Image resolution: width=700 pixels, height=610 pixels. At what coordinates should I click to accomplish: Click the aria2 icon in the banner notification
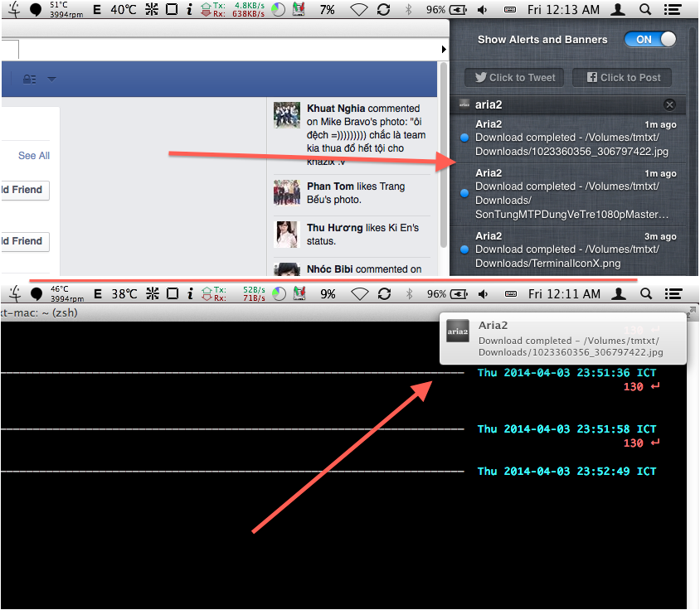coord(458,331)
